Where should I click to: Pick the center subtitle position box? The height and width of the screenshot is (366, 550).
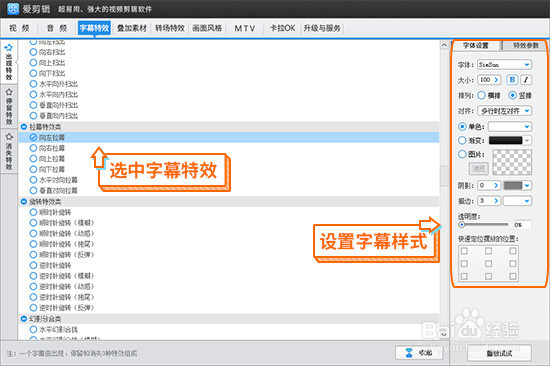488,264
